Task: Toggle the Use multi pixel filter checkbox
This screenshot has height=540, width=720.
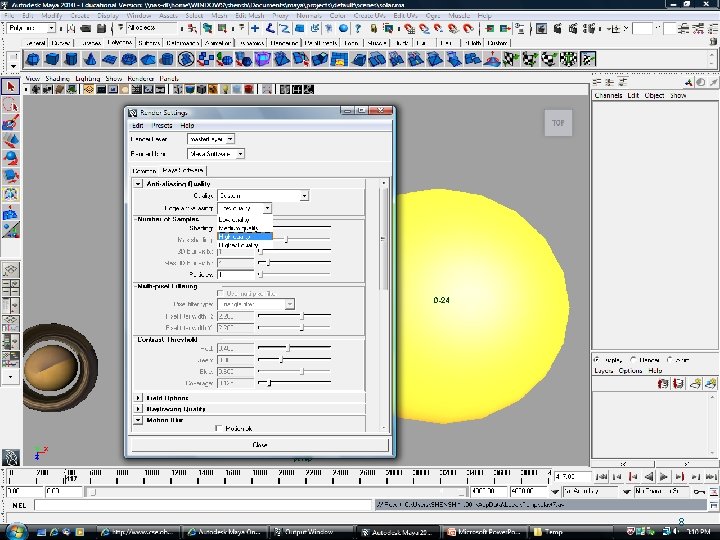Action: [219, 291]
